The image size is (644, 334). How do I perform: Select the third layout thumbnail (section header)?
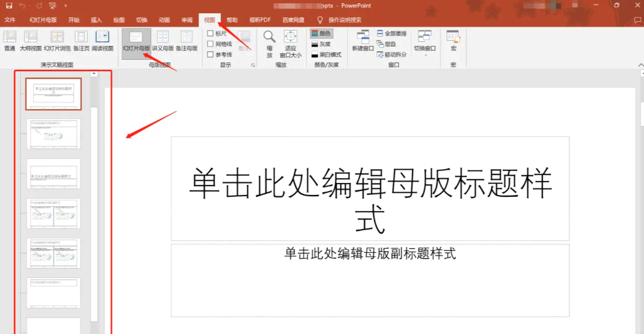[x=53, y=174]
